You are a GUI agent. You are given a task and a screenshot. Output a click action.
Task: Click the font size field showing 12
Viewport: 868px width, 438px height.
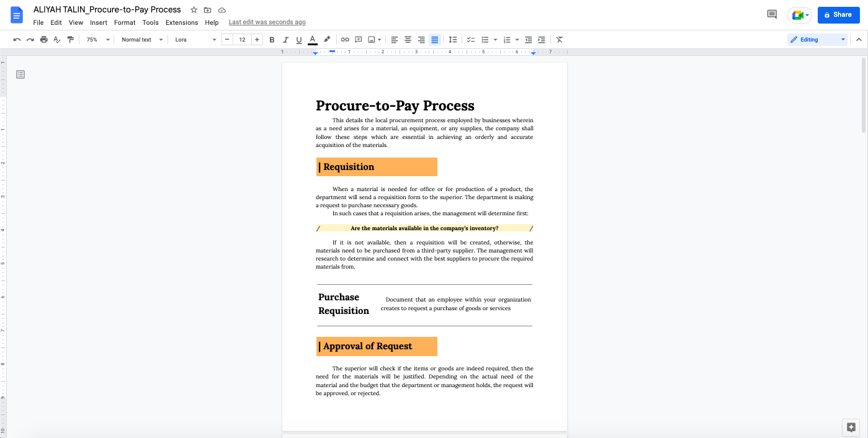tap(242, 40)
